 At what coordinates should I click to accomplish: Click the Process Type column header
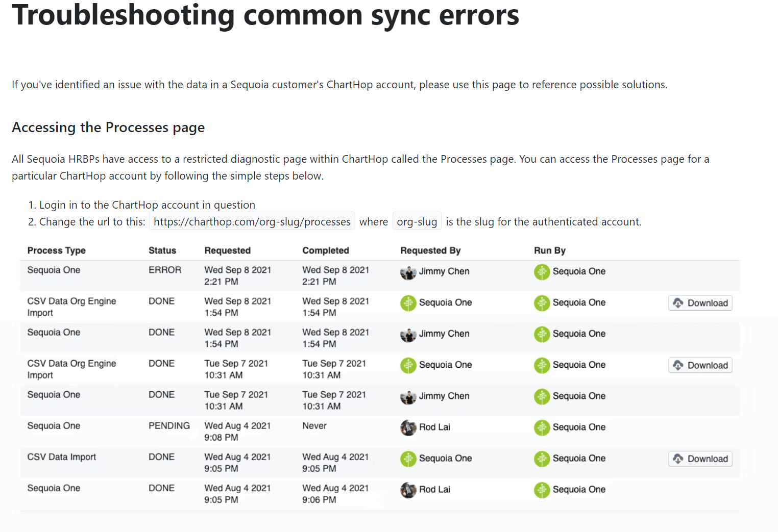[x=56, y=250]
